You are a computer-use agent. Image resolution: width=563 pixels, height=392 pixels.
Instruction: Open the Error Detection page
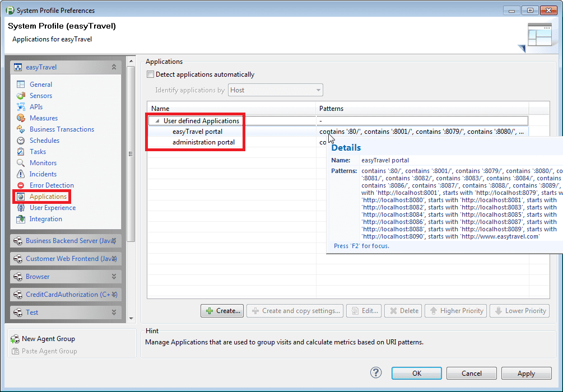coord(52,185)
